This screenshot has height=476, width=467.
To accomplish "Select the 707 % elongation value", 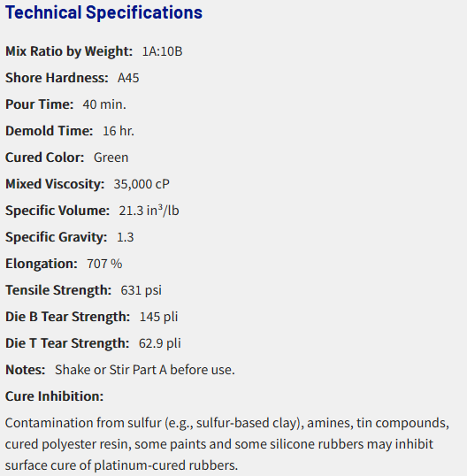I will click(x=104, y=264).
